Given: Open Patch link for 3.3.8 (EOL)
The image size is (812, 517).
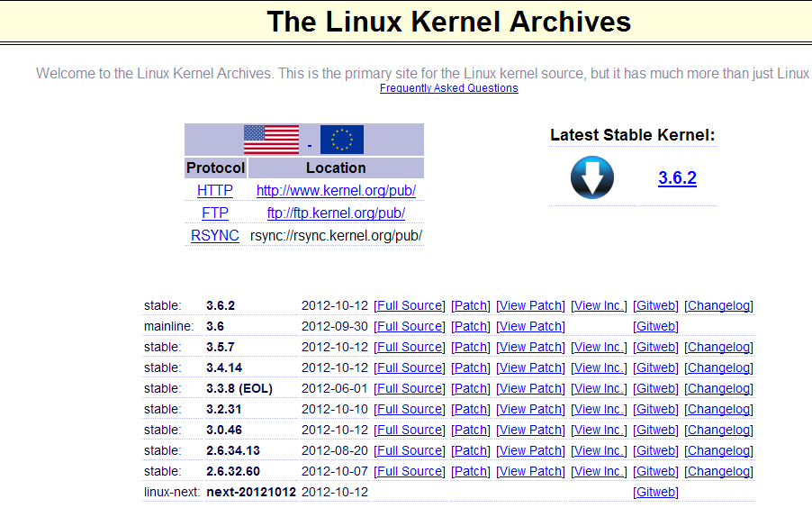Looking at the screenshot, I should coord(471,388).
